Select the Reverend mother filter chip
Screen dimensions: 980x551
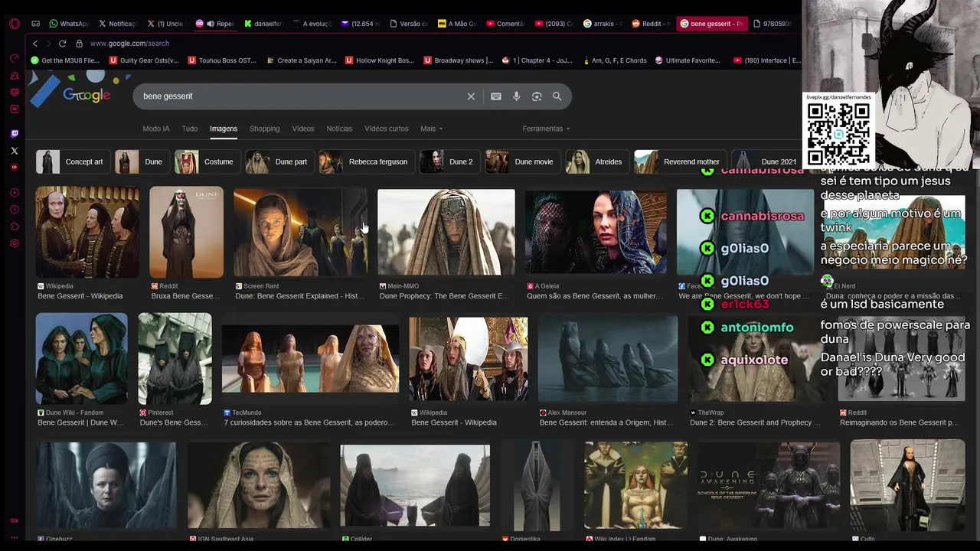pyautogui.click(x=679, y=161)
